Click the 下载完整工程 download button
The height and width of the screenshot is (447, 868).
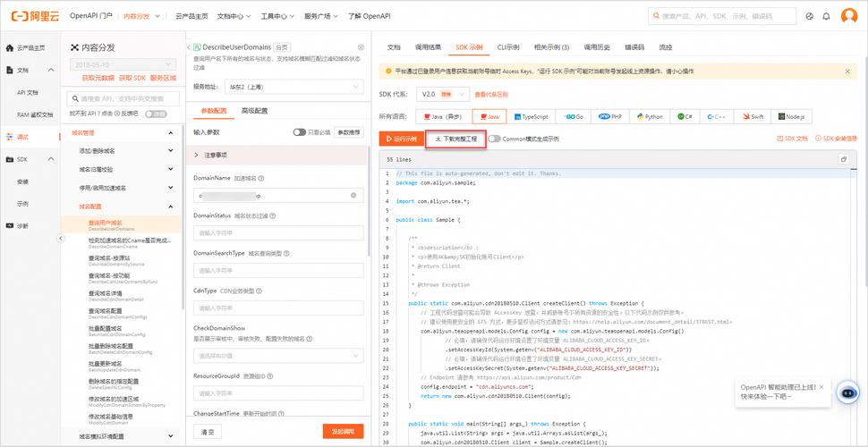[455, 139]
